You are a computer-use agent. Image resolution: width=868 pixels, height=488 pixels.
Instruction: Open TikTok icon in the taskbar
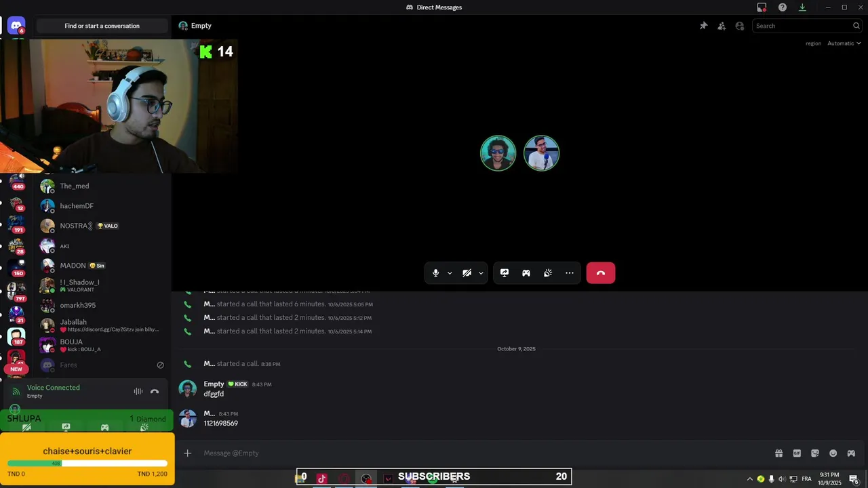coord(321,479)
